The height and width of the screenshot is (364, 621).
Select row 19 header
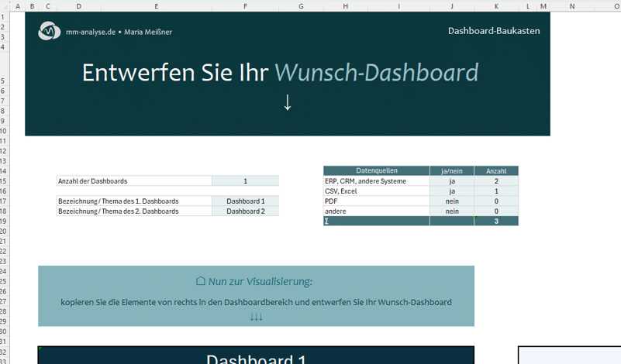pos(4,221)
